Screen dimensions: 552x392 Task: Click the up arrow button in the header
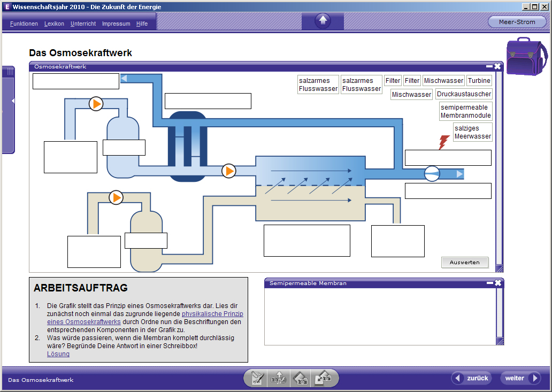click(323, 21)
